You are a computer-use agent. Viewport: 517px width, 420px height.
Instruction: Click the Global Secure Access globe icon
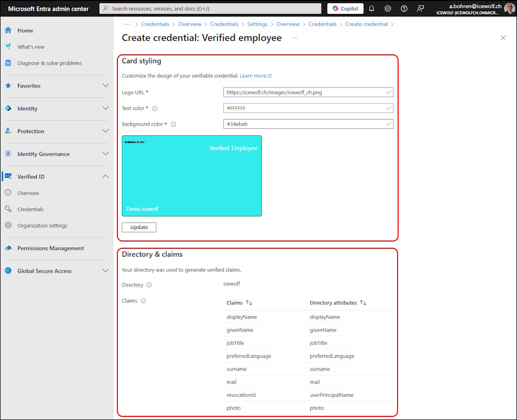(8, 271)
